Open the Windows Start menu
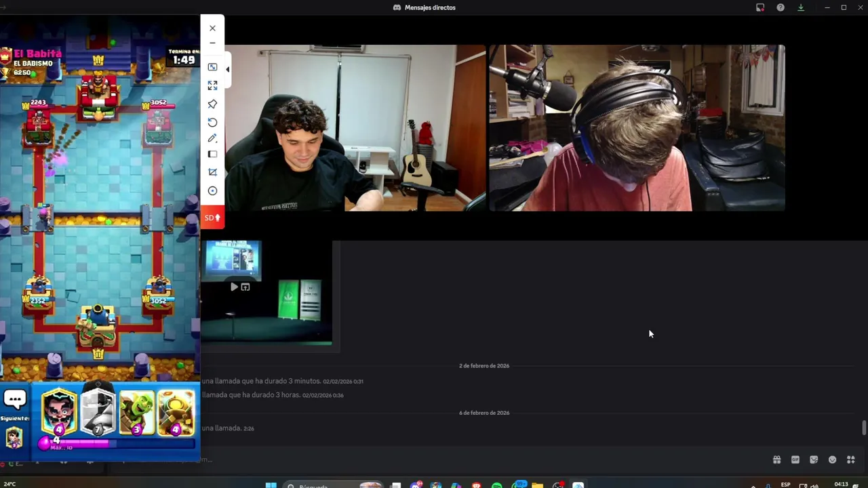868x488 pixels. pos(271,485)
